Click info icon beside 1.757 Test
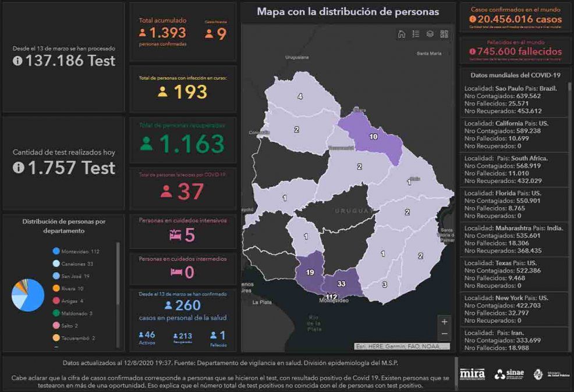The width and height of the screenshot is (574, 392). pos(17,168)
